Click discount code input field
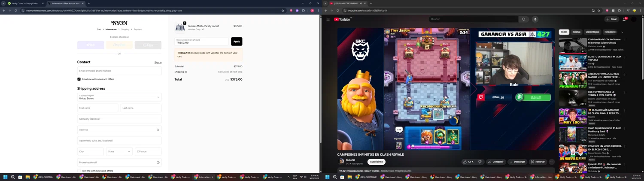Image resolution: width=644 pixels, height=181 pixels. 202,42
